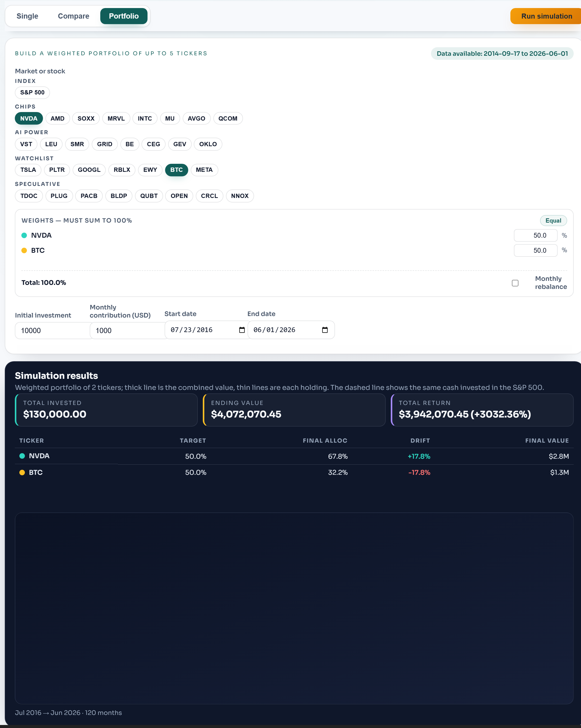Select the CEG ticker chip

(x=153, y=144)
